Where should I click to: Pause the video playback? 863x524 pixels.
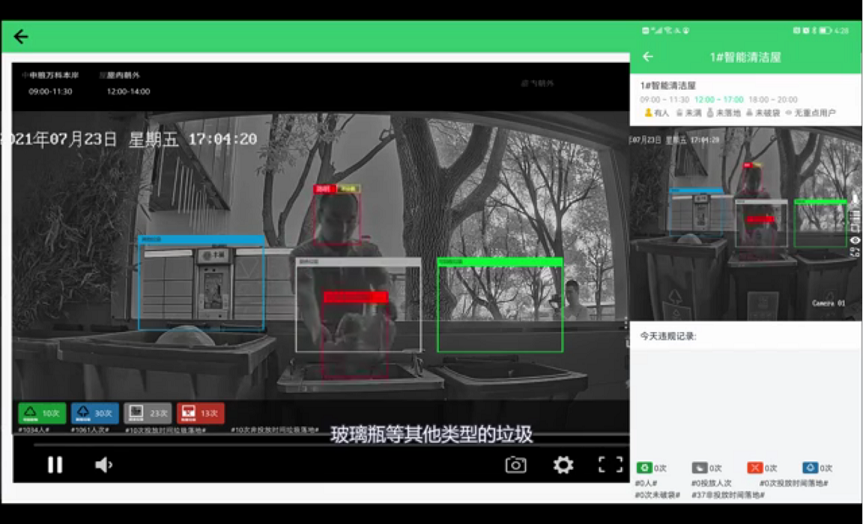click(55, 465)
